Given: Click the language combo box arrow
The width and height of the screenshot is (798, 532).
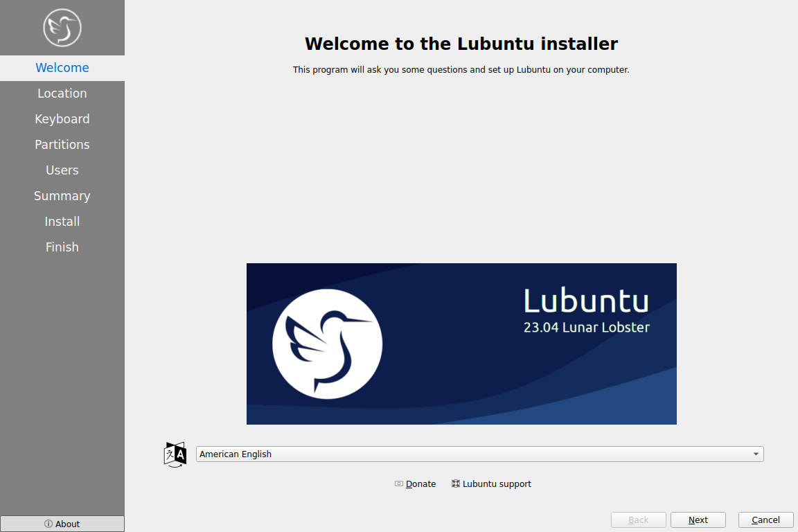Looking at the screenshot, I should (756, 454).
